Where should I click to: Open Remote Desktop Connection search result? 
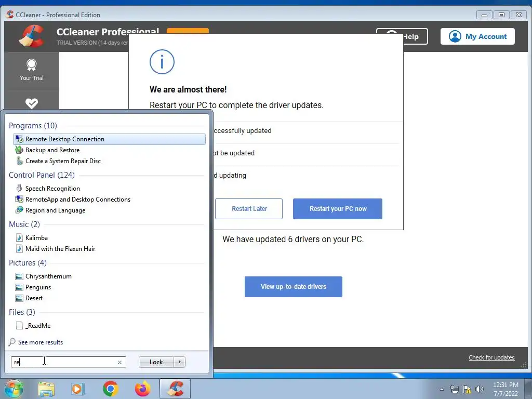click(109, 139)
